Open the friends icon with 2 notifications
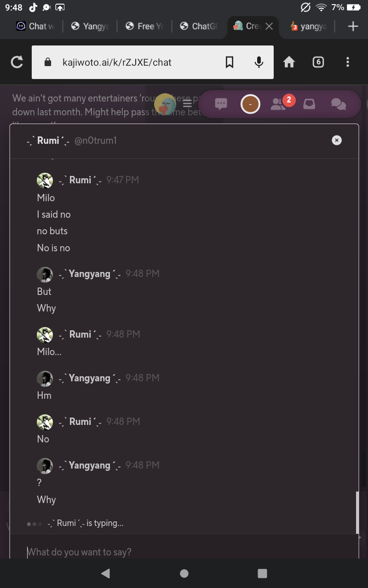Screen dimensions: 368x588 tap(278, 104)
